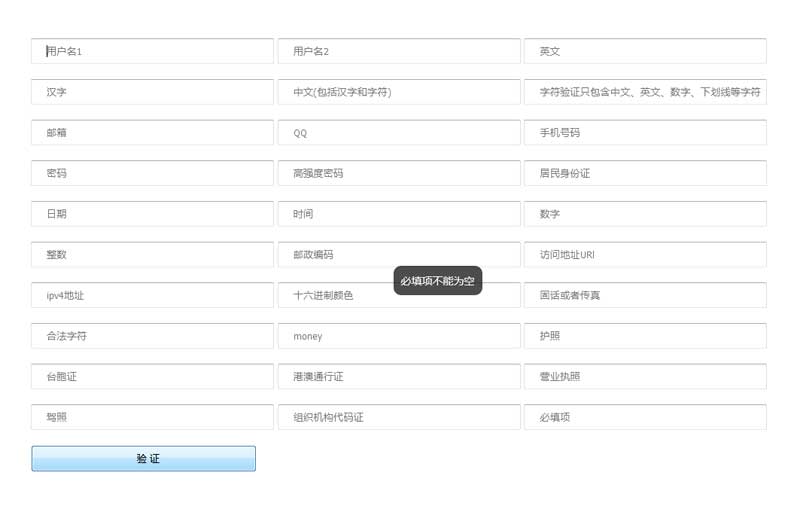Focus the 护照 text field
The width and height of the screenshot is (800, 506).
pos(645,336)
